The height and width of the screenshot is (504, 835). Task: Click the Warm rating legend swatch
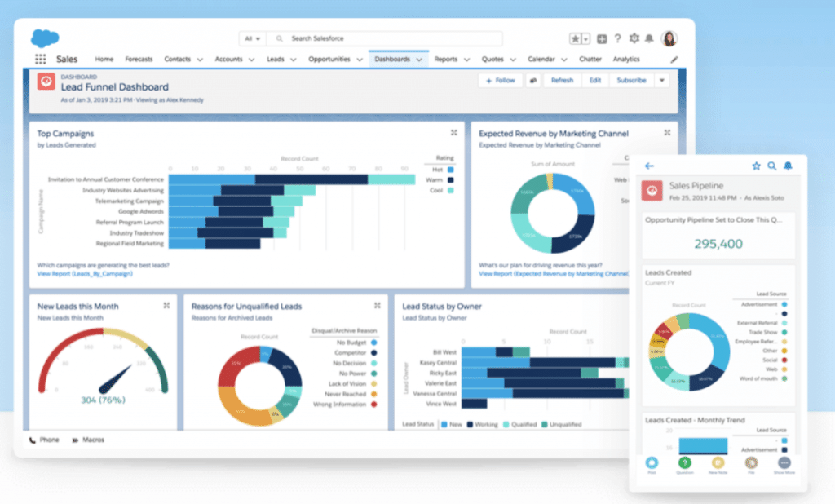(450, 180)
